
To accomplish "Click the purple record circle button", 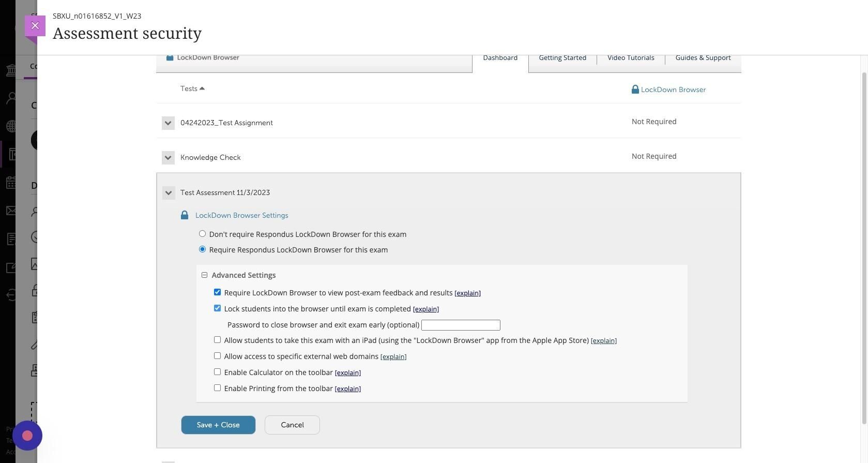I will (27, 436).
